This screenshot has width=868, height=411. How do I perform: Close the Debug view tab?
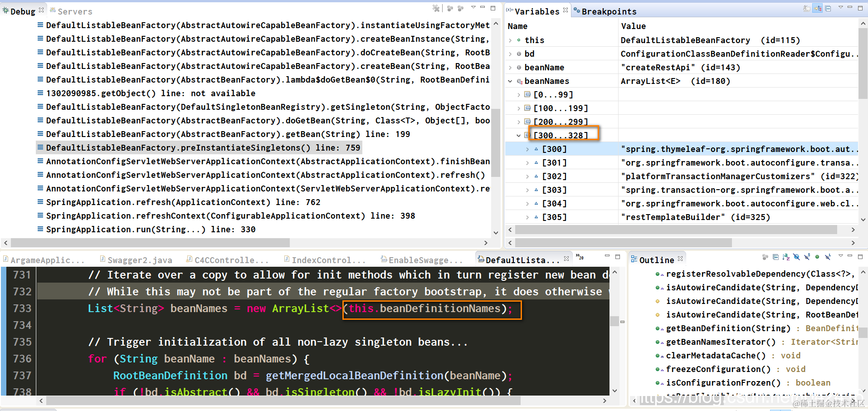pos(41,10)
